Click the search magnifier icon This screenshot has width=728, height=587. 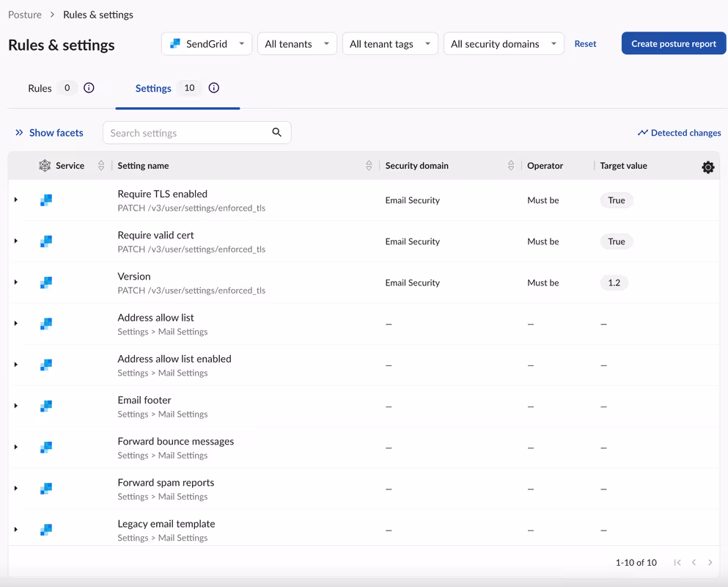[276, 133]
